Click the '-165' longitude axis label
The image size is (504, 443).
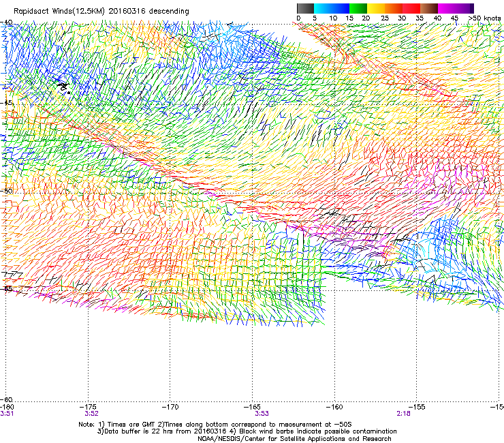pos(252,408)
